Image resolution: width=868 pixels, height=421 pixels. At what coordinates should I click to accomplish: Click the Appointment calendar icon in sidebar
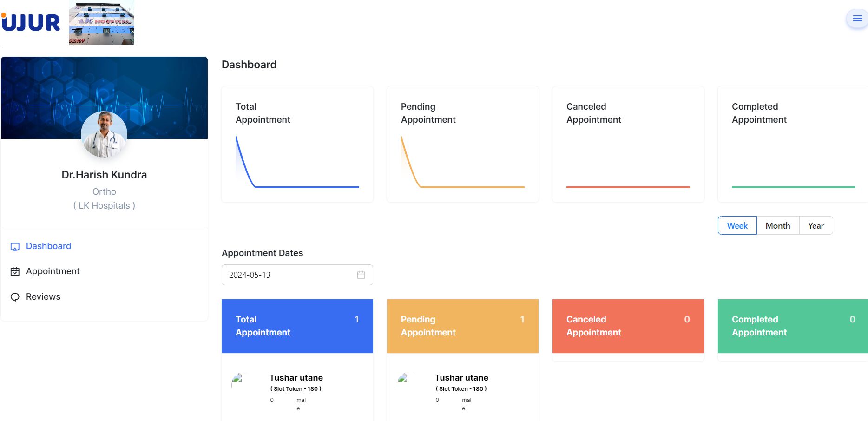[x=15, y=271]
